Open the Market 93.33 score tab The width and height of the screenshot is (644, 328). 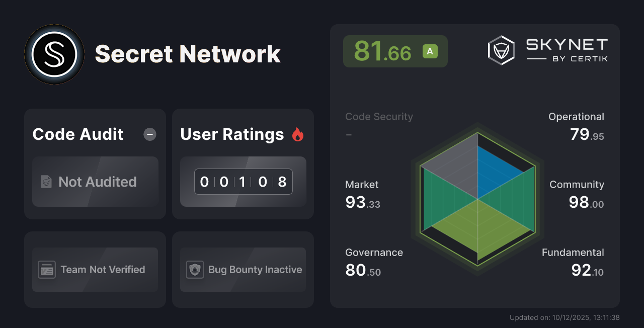pyautogui.click(x=362, y=202)
